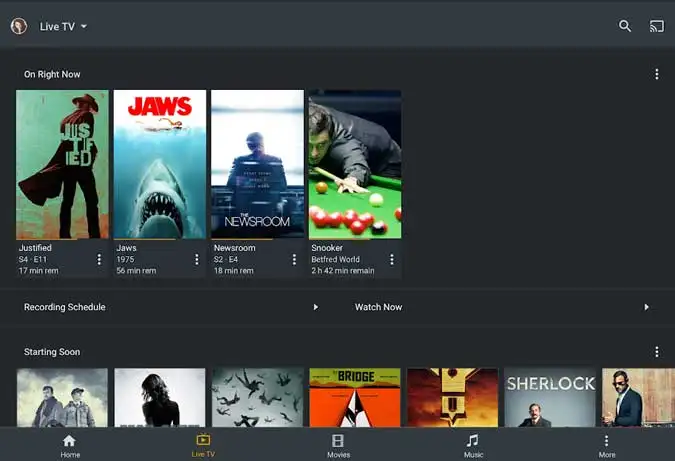Image resolution: width=675 pixels, height=461 pixels.
Task: Select the Jaws movie poster
Action: pyautogui.click(x=160, y=164)
